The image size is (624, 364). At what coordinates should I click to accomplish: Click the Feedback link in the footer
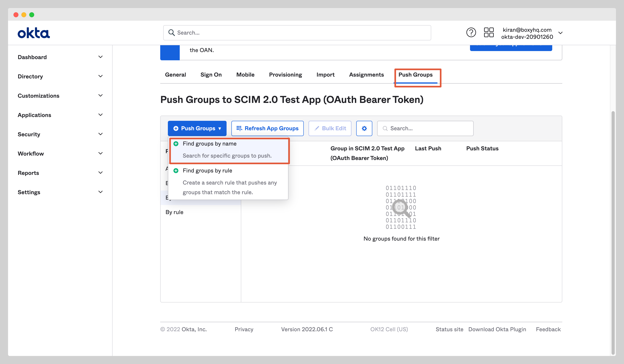548,329
